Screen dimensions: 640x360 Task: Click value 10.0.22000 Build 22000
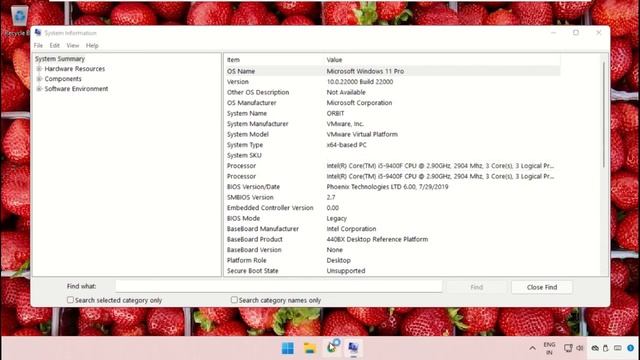pyautogui.click(x=360, y=82)
